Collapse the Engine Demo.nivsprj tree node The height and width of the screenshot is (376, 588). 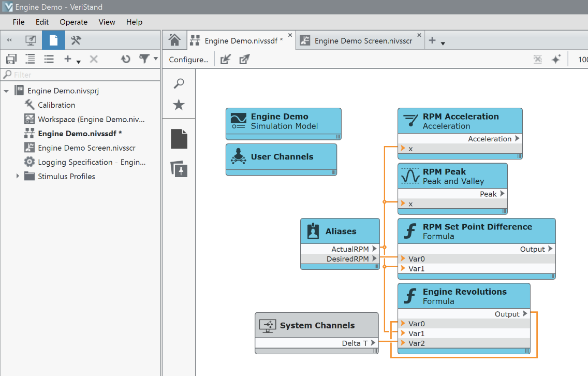[6, 91]
